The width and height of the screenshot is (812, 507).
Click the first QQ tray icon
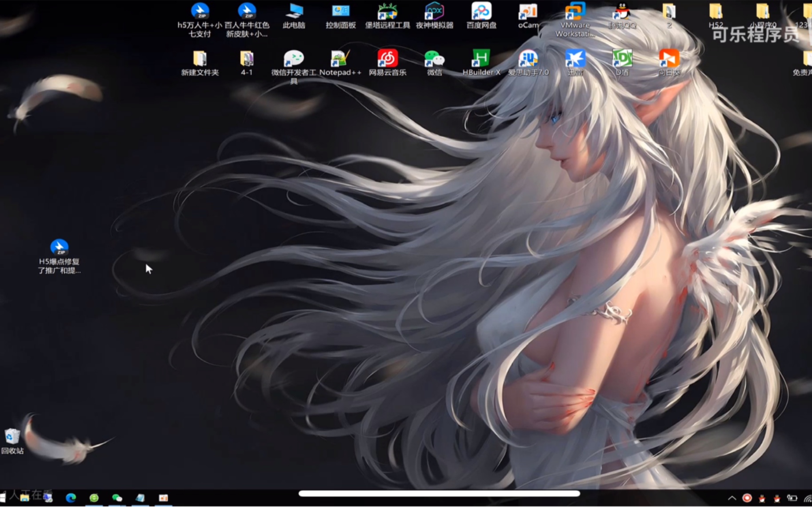tap(762, 498)
